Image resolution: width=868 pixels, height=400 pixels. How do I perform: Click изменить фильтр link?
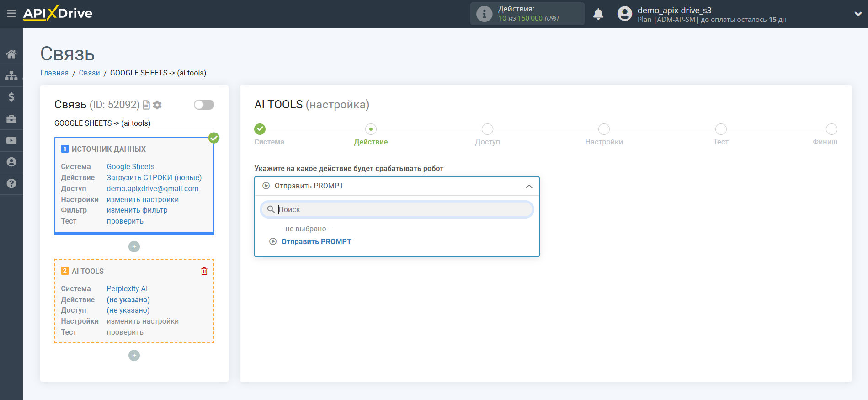[x=137, y=210]
